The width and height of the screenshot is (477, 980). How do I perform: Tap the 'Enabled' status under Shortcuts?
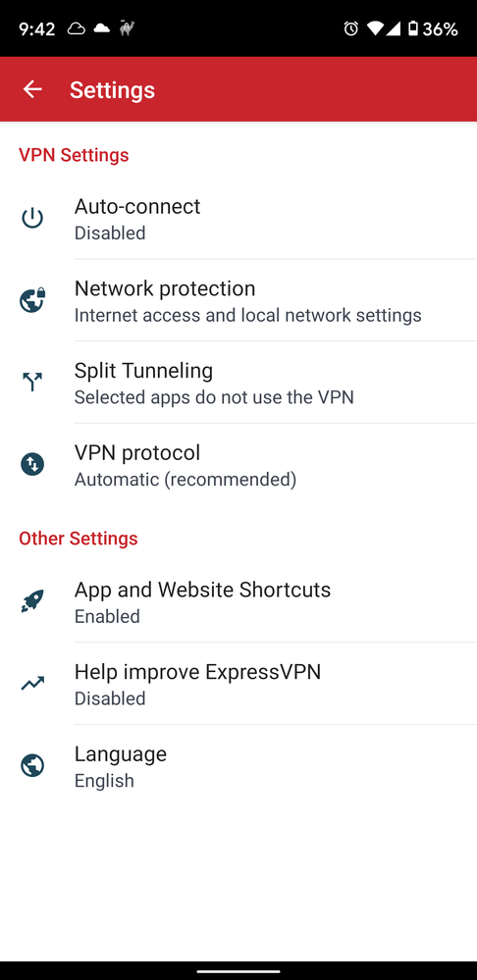107,616
